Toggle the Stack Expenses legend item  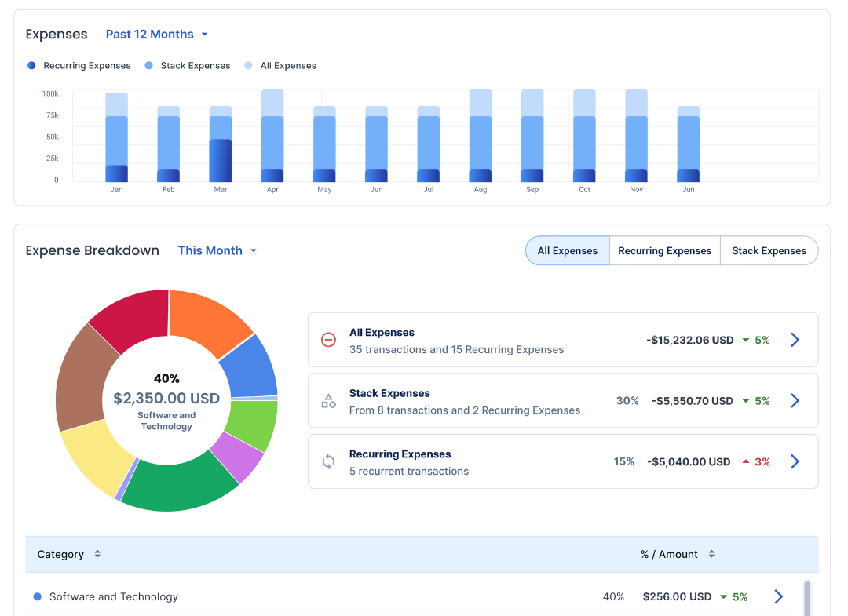click(x=187, y=66)
